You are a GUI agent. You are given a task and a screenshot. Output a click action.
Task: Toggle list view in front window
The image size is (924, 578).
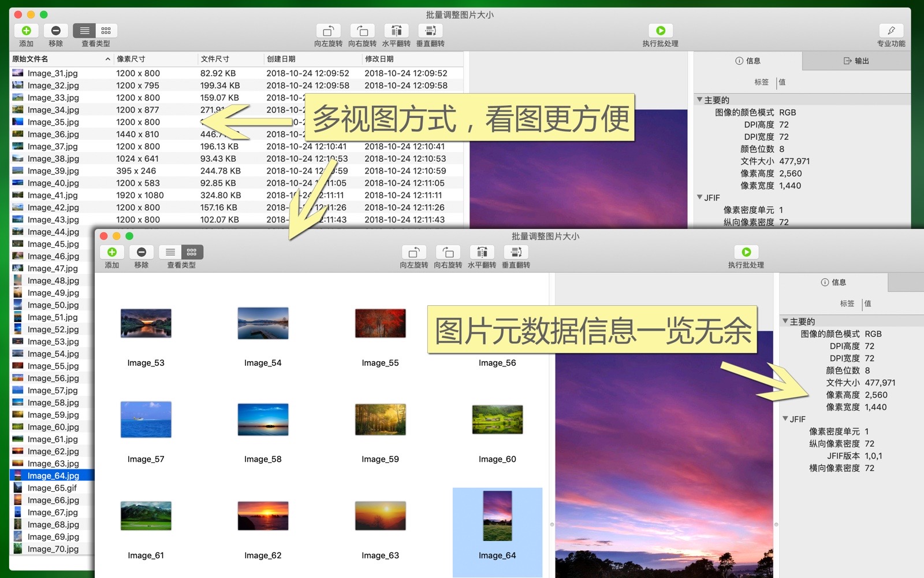170,253
